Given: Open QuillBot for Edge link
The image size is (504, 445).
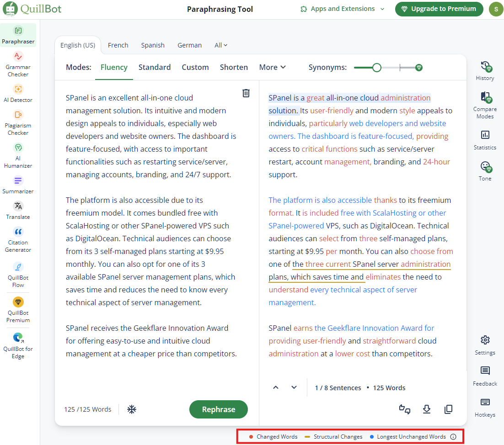Looking at the screenshot, I should click(18, 346).
